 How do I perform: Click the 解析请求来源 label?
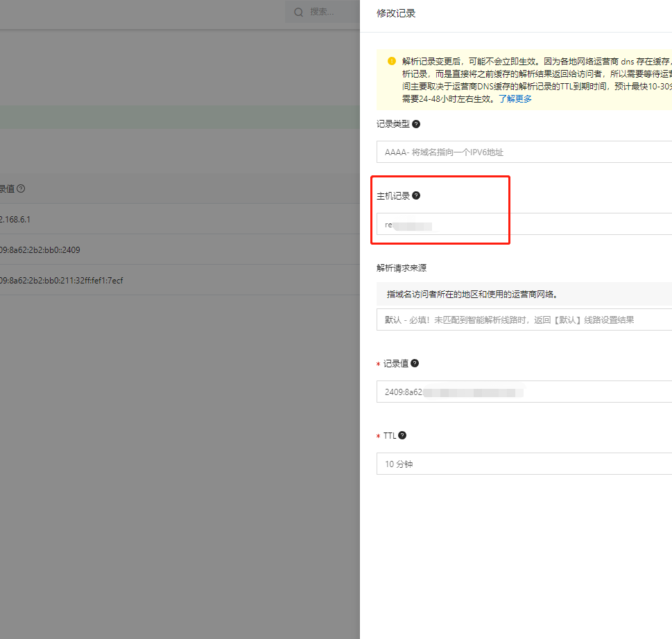click(x=402, y=268)
